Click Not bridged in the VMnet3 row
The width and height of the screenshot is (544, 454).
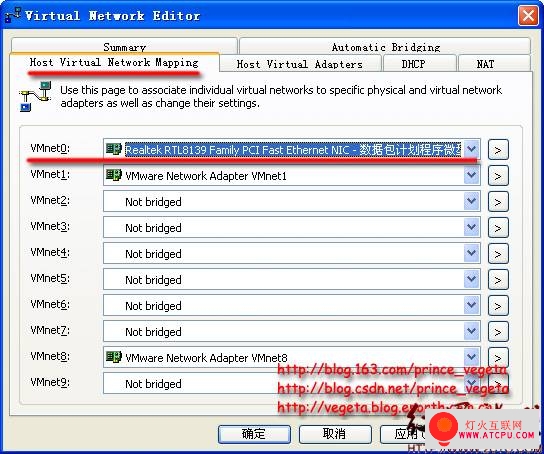pos(153,228)
